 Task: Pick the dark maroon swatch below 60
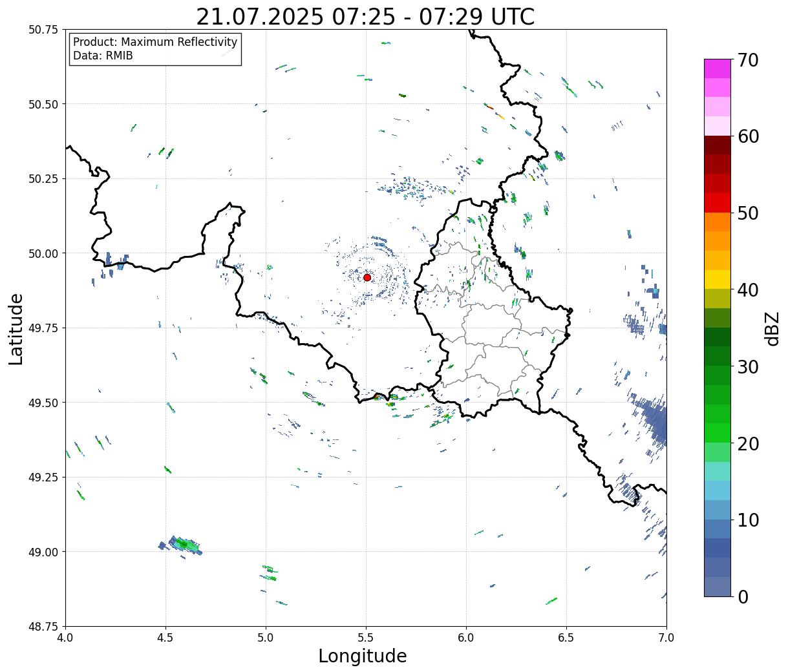pos(718,145)
